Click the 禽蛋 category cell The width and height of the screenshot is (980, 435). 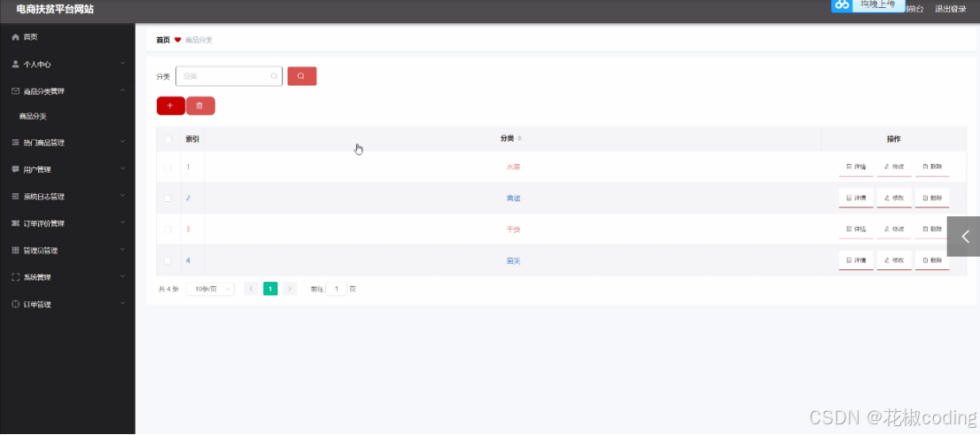coord(513,198)
